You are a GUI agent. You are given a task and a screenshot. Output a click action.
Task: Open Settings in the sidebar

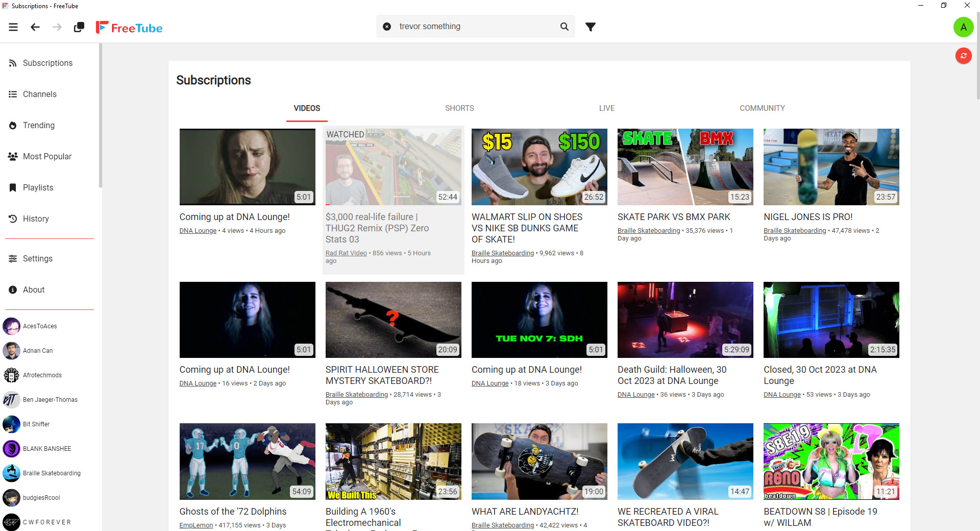coord(50,258)
